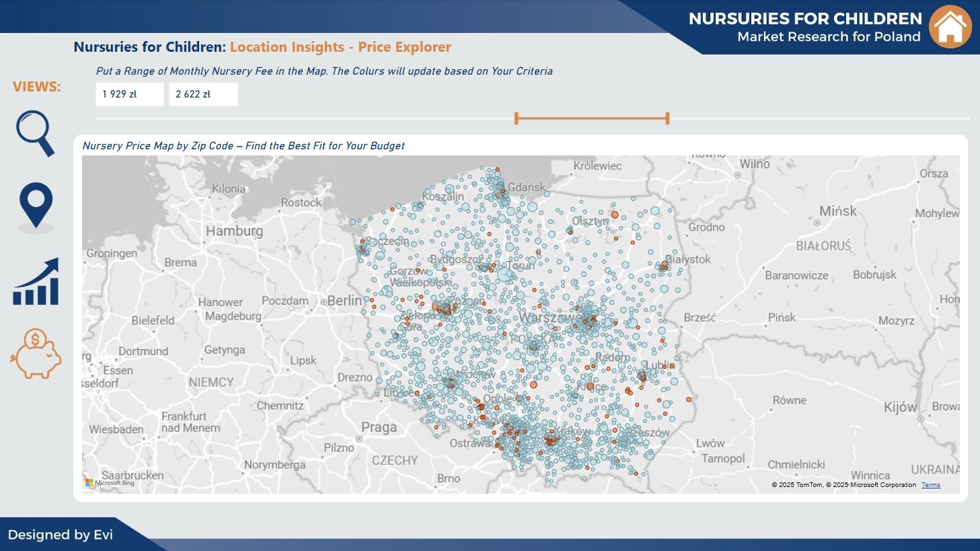This screenshot has width=980, height=551.
Task: Open the piggy bank price view
Action: click(x=36, y=353)
